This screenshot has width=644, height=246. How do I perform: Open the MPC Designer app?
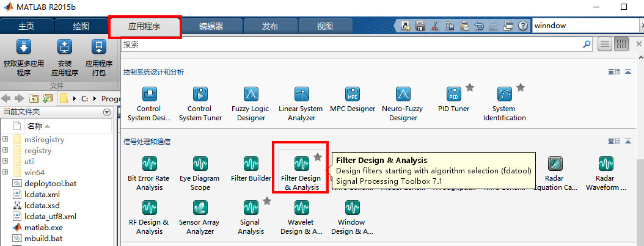point(353,99)
